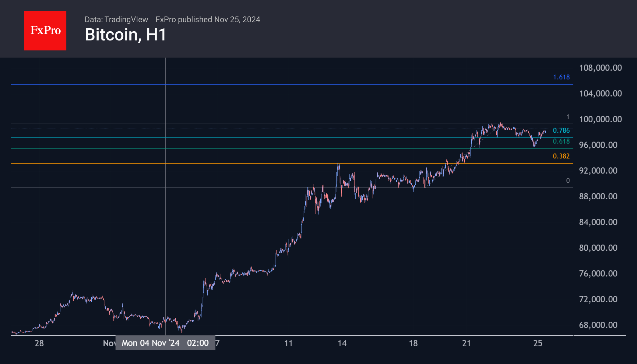Screen dimensions: 637x364
Task: Click the red FxPro logo
Action: [45, 31]
